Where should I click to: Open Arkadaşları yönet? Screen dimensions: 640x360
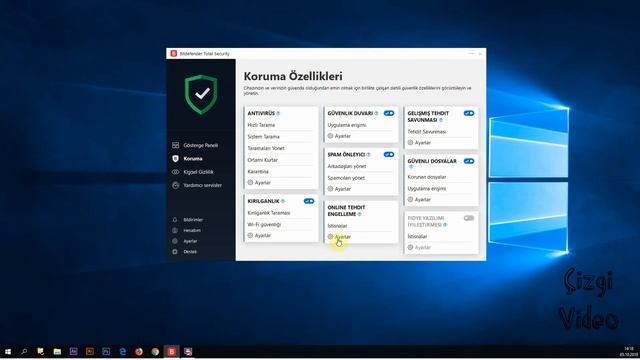click(x=347, y=167)
